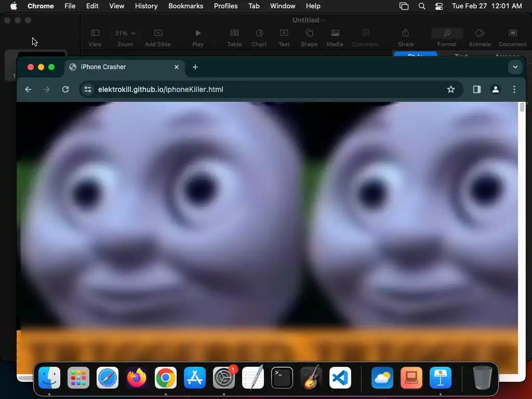The width and height of the screenshot is (532, 399).
Task: Open the View button in Keynote toolbar
Action: (95, 37)
